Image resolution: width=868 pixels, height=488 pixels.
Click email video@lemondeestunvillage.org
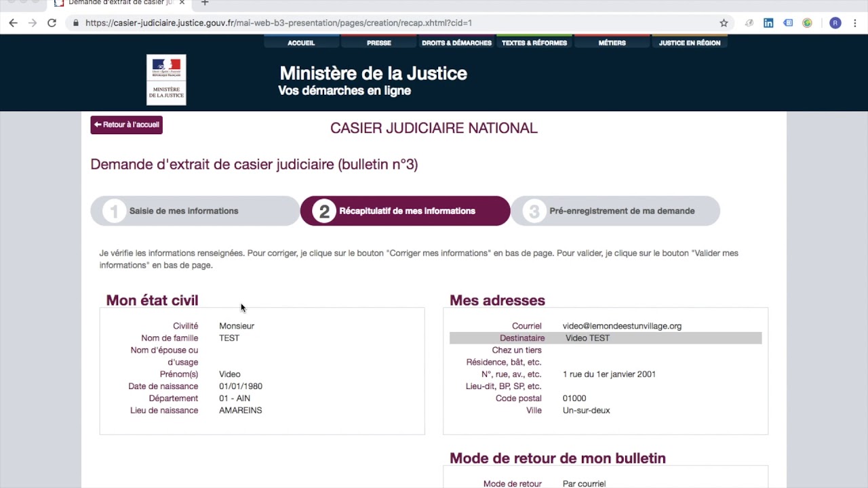pos(622,326)
